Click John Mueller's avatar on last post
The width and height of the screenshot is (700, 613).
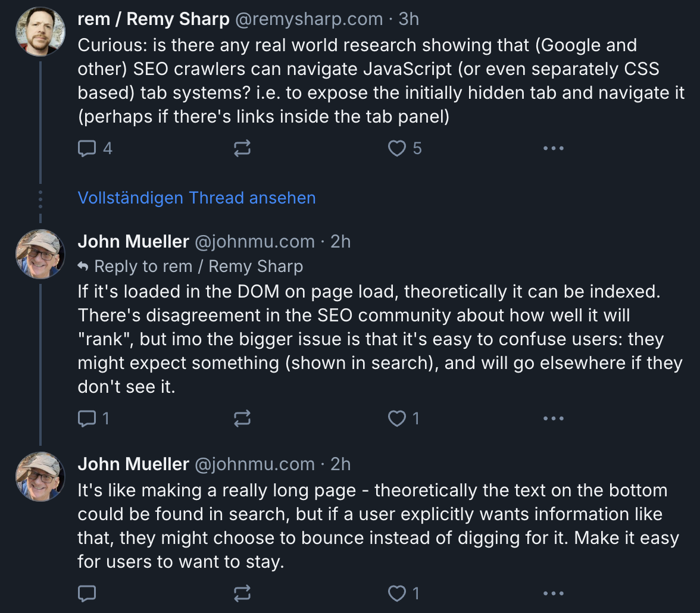(40, 476)
